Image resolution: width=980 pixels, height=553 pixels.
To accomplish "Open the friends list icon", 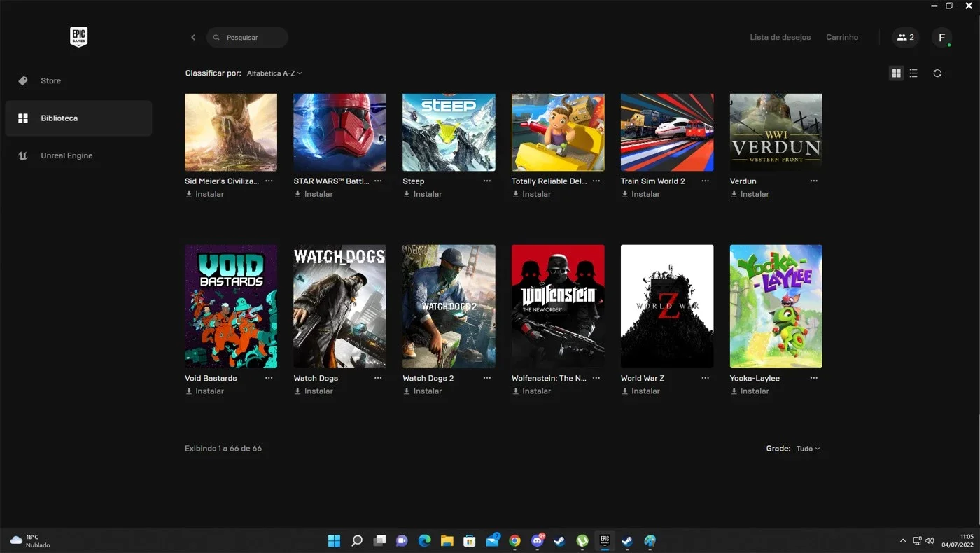I will coord(905,37).
